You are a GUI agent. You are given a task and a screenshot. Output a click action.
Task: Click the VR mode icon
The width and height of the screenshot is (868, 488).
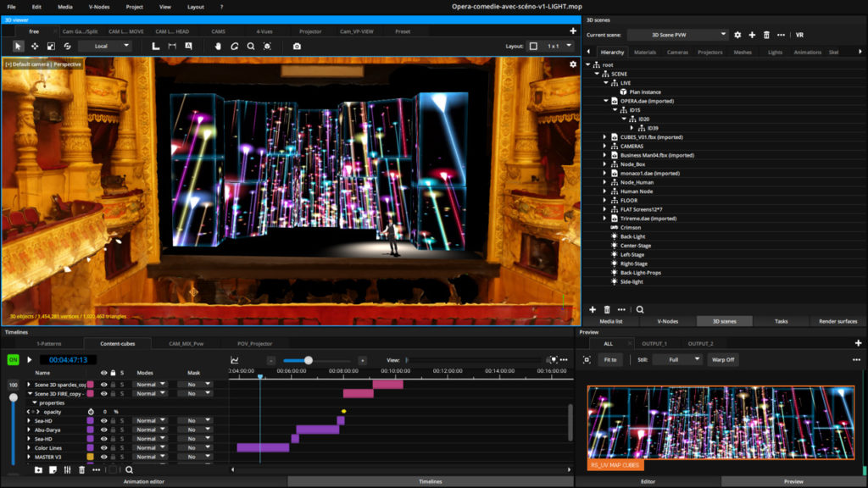click(799, 35)
